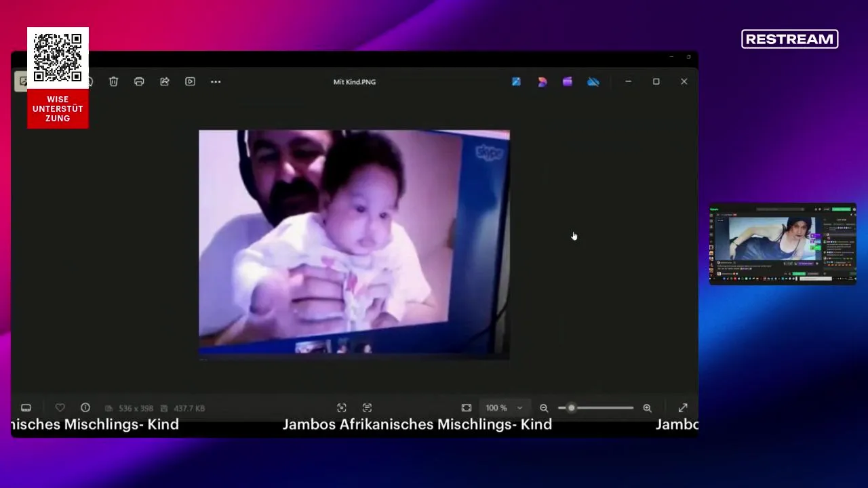Click the Mit Kind.PNG file title
Viewport: 868px width, 488px height.
pos(355,82)
